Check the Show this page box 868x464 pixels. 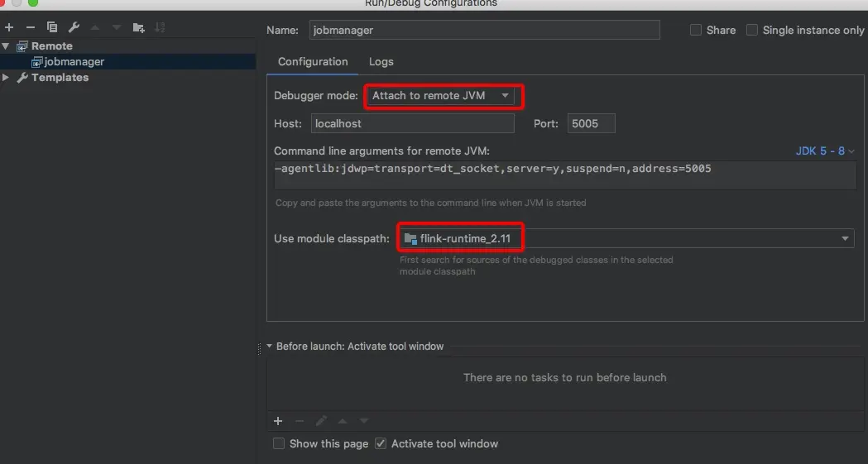click(279, 443)
